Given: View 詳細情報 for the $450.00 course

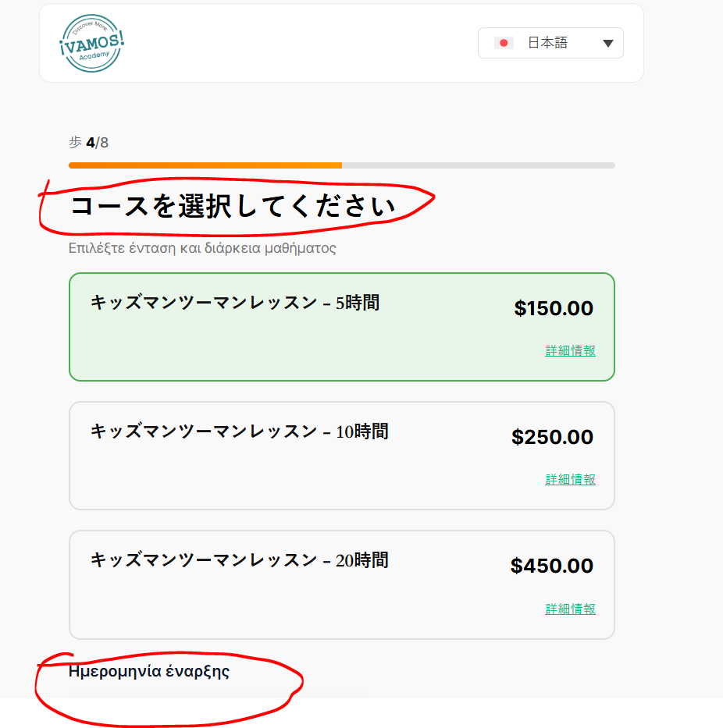Looking at the screenshot, I should [x=570, y=609].
